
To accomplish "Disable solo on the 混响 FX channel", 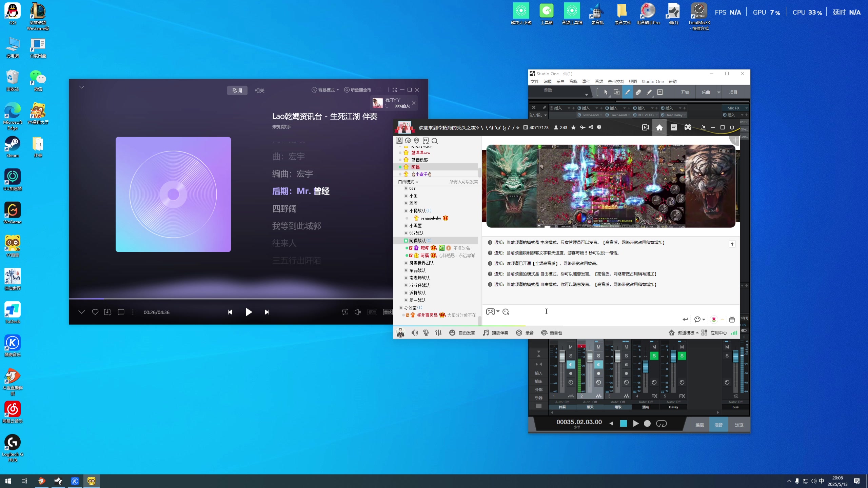I will click(654, 356).
